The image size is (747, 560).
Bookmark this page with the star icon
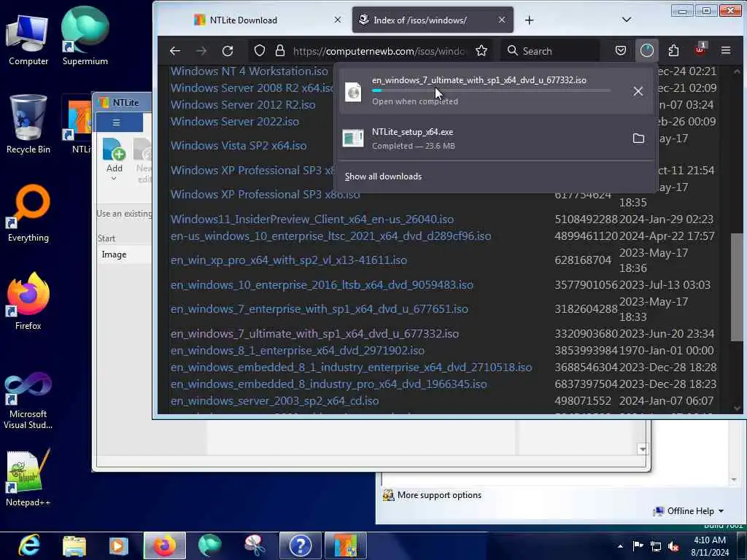(x=481, y=51)
